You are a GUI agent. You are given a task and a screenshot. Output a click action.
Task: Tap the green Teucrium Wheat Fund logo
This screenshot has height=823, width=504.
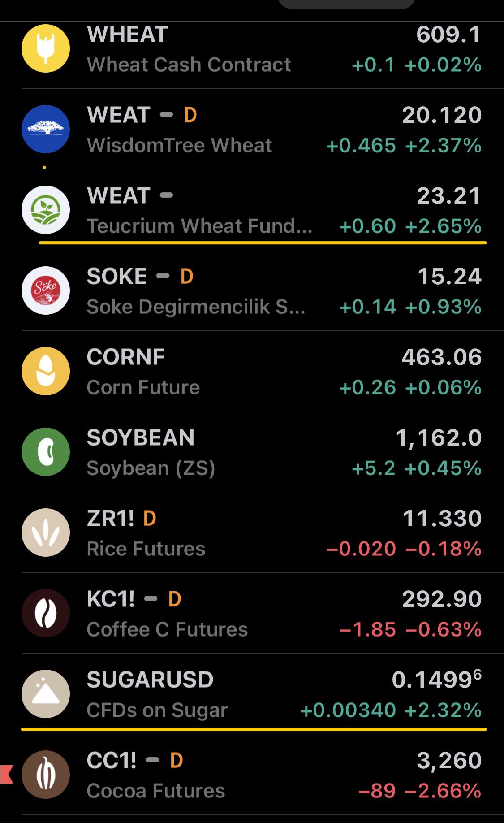click(46, 210)
